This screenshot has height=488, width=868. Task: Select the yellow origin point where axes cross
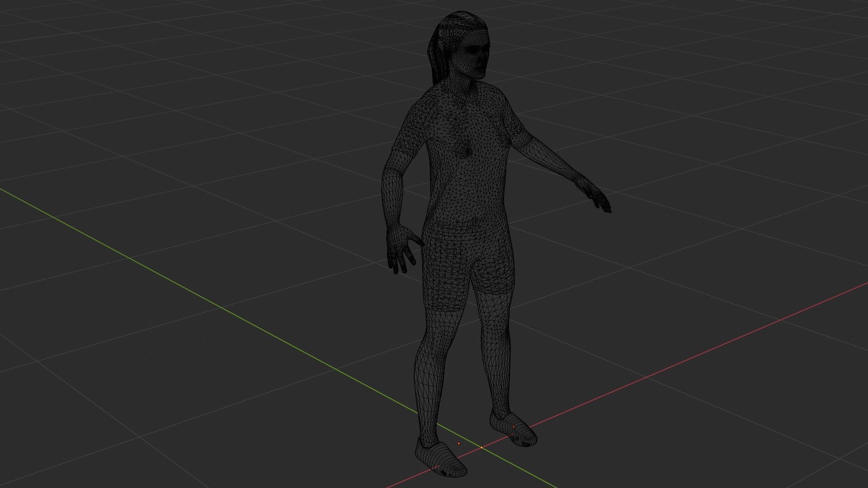(481, 448)
